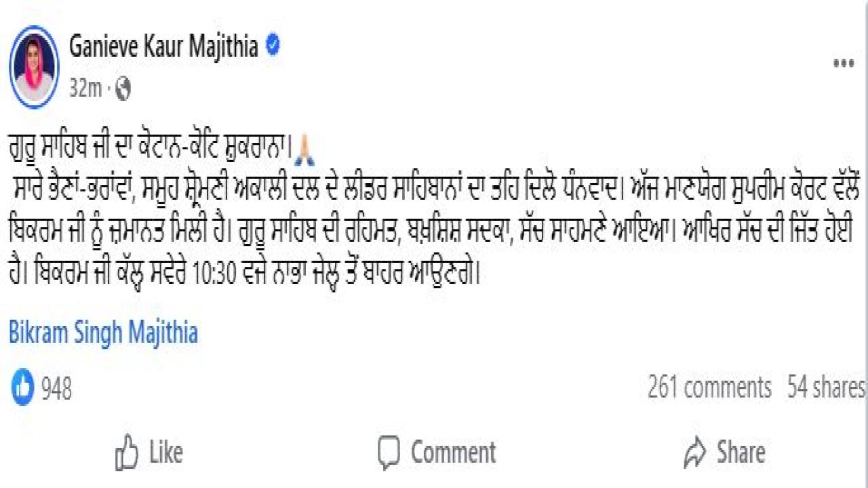View the 948 reactions count
Screen dimensions: 868x488
(57, 389)
